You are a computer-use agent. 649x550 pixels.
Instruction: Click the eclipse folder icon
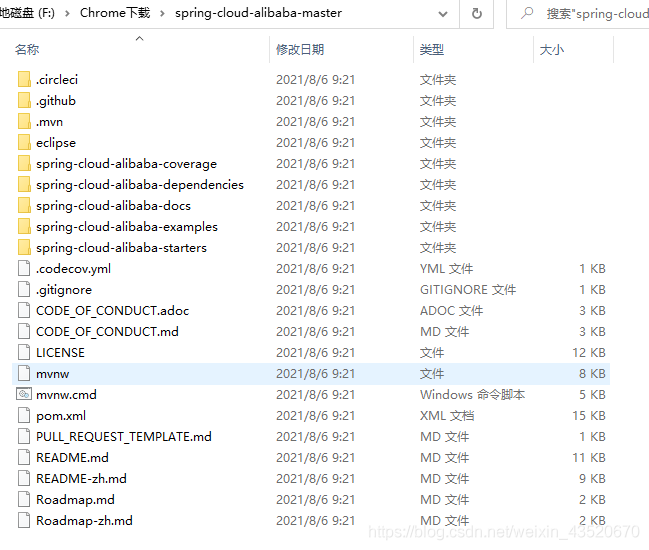[x=24, y=143]
